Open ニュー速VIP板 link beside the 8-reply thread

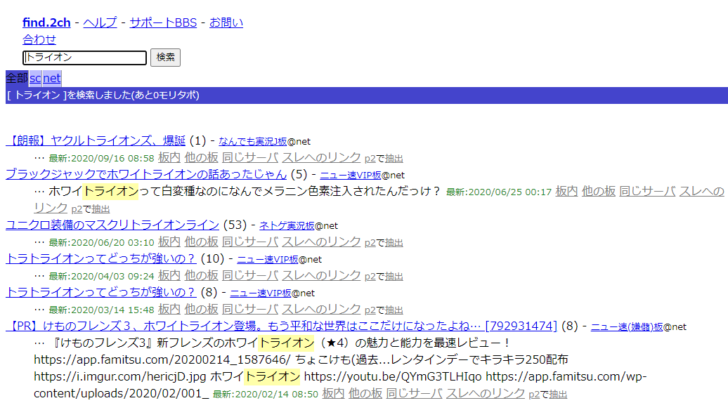pyautogui.click(x=260, y=293)
